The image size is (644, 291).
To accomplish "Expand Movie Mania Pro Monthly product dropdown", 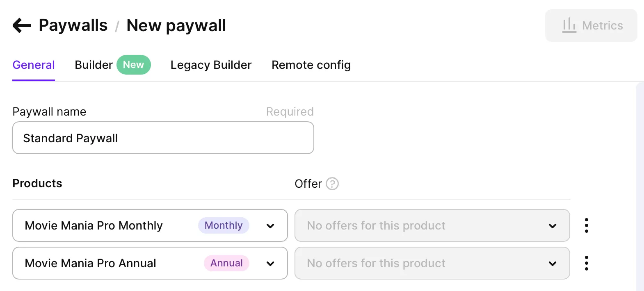I will click(x=270, y=226).
